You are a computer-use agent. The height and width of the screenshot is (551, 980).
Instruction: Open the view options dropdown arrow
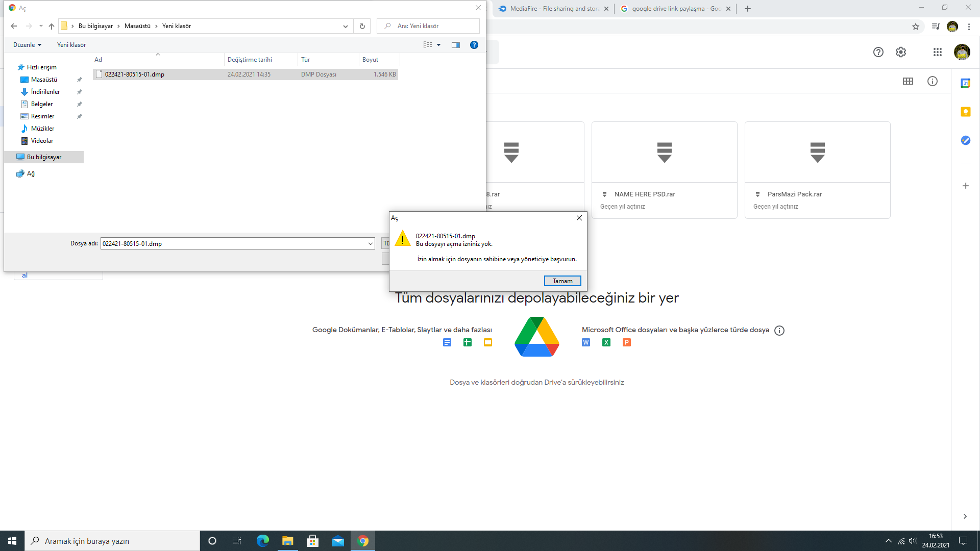pyautogui.click(x=438, y=45)
